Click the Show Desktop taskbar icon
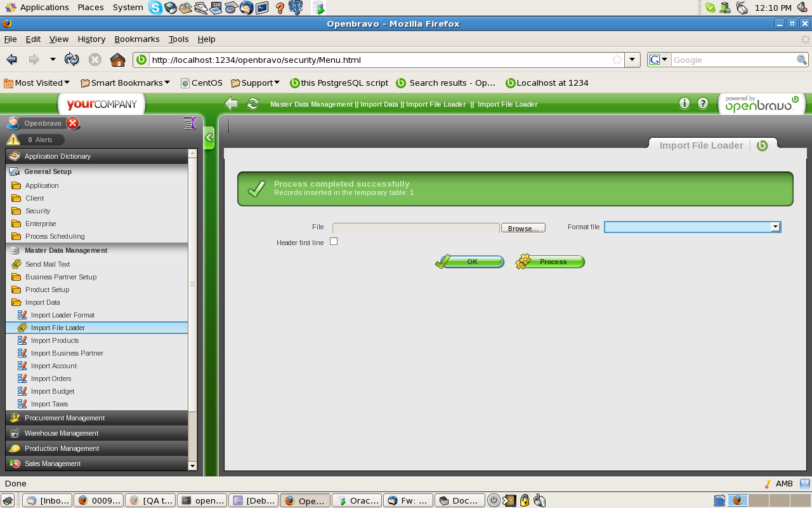 (x=8, y=500)
